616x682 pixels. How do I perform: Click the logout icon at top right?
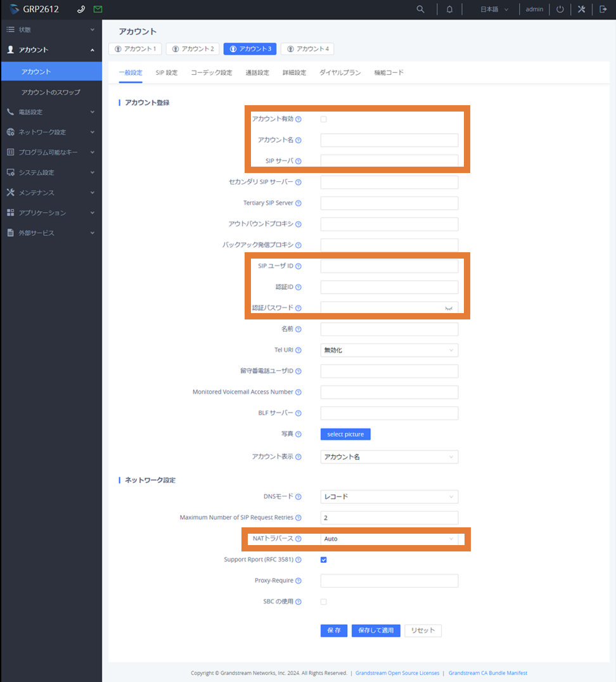(x=603, y=10)
